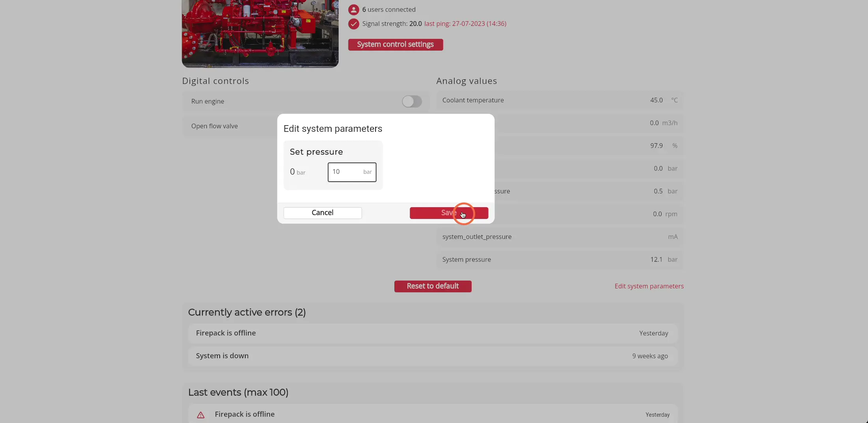Click the system_outlet_pressure row
The width and height of the screenshot is (868, 423).
coord(560,237)
